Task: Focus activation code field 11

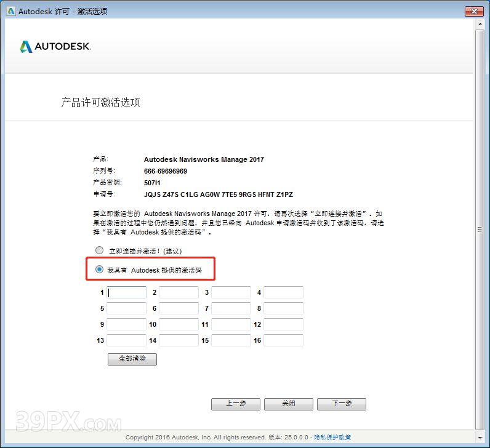Action: tap(231, 324)
